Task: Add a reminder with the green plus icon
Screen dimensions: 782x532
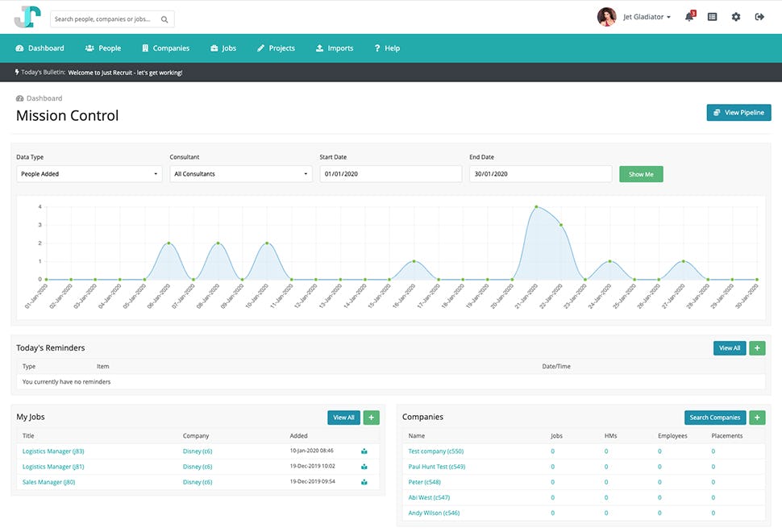Action: pos(756,347)
